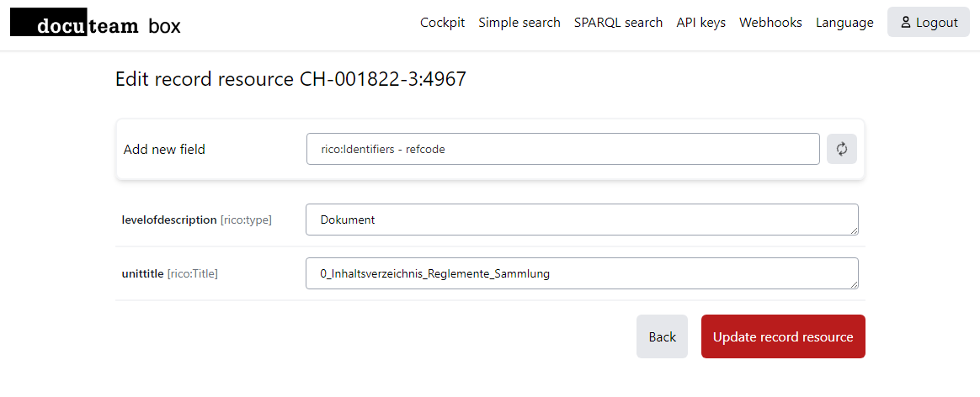Click Update record resource button
The image size is (980, 397).
(783, 336)
